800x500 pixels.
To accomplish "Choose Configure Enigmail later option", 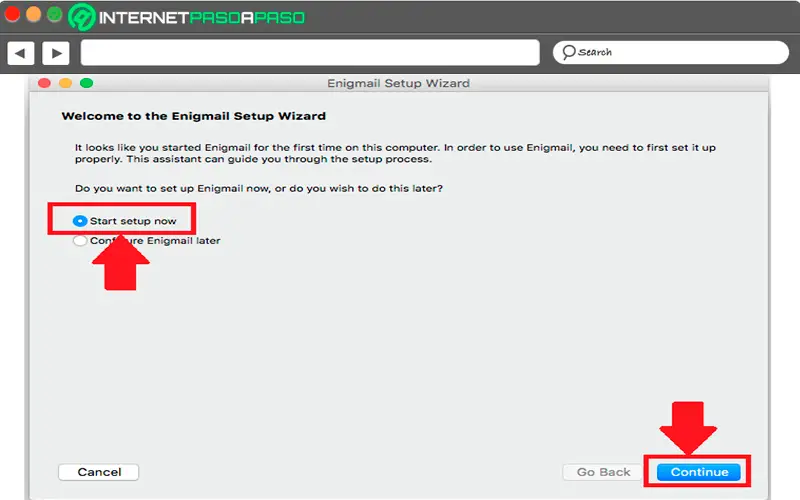I will (80, 241).
